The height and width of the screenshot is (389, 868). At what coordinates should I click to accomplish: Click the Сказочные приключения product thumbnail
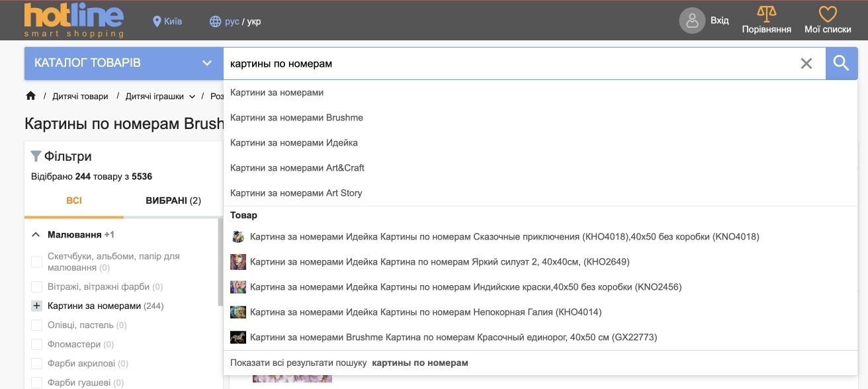238,237
